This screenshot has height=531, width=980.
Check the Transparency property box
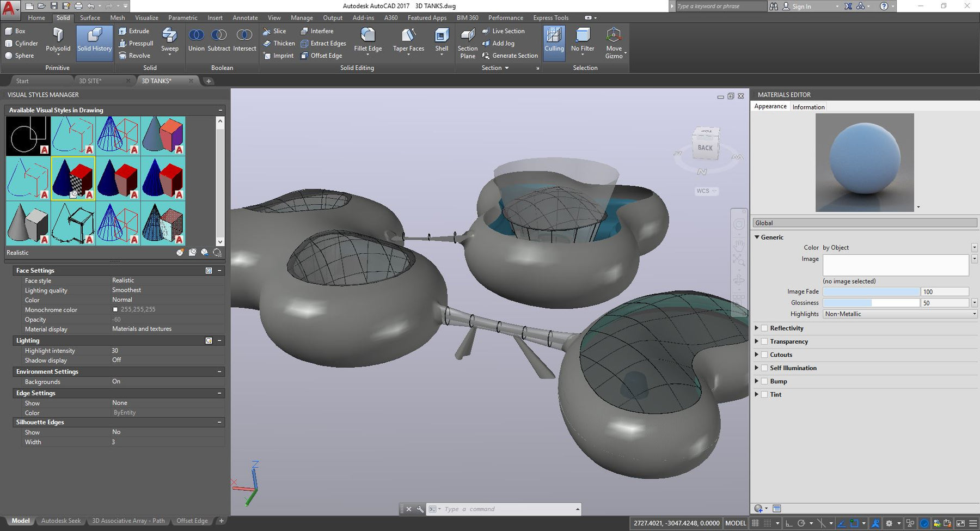coord(764,341)
